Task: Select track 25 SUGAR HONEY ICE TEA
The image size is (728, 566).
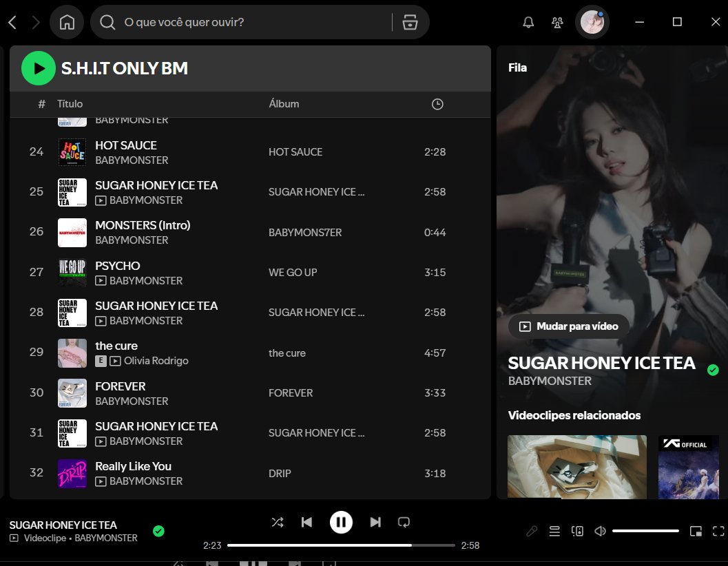Action: coord(250,192)
